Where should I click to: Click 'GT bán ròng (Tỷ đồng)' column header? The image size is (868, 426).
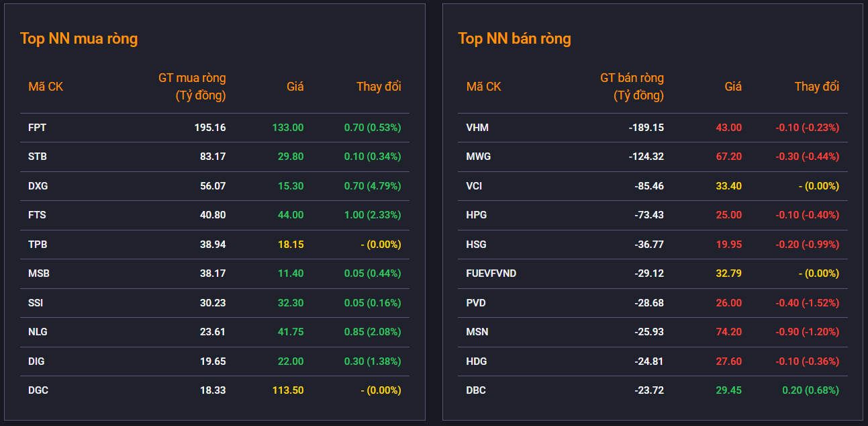click(x=632, y=87)
